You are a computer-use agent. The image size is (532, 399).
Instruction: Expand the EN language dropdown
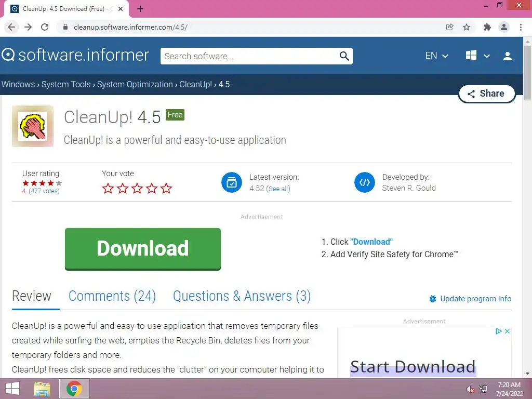click(436, 56)
